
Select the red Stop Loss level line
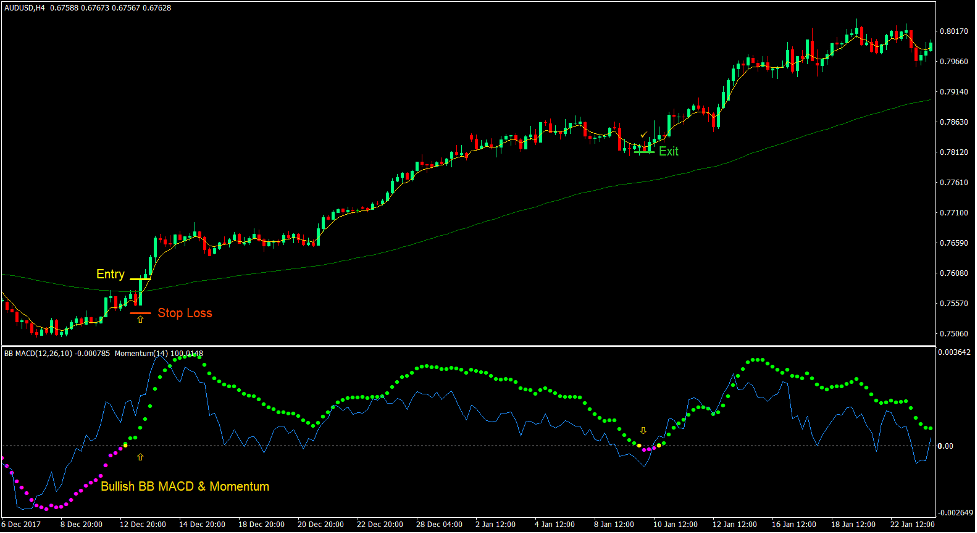coord(140,313)
